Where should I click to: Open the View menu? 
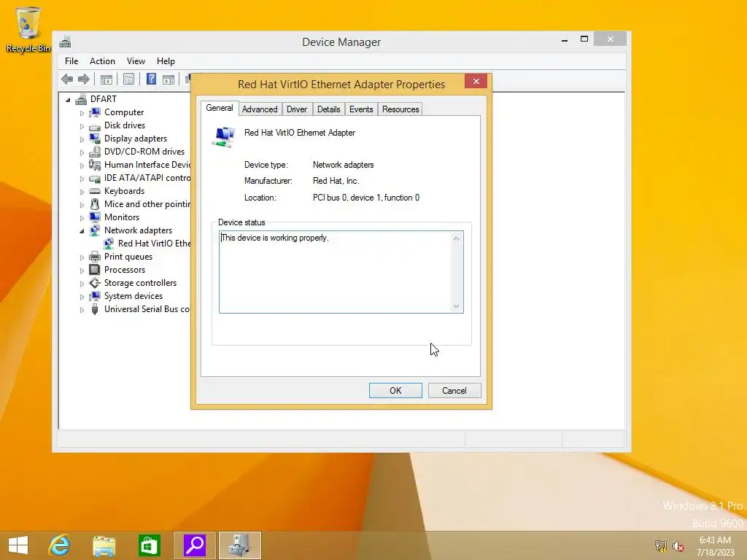136,61
